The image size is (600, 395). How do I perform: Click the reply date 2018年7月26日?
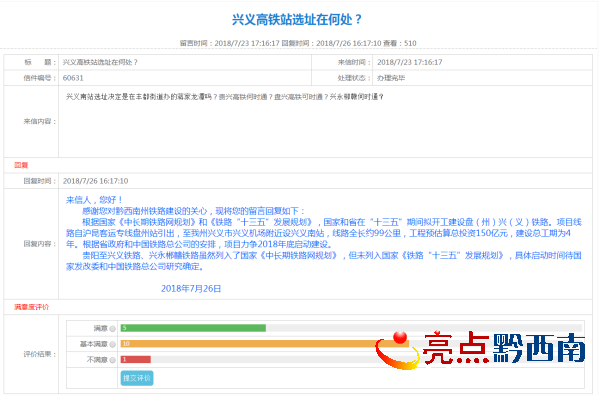point(191,289)
